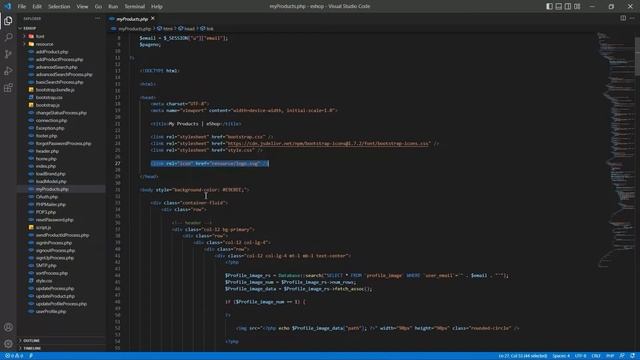
Task: Click errors and warnings status bar indicator
Action: coord(14,356)
